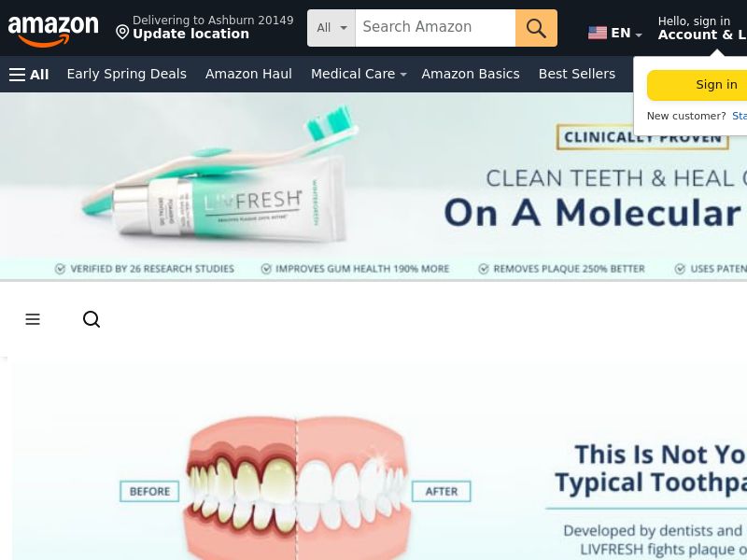
Task: Expand the Medical Care dropdown
Action: pos(359,74)
